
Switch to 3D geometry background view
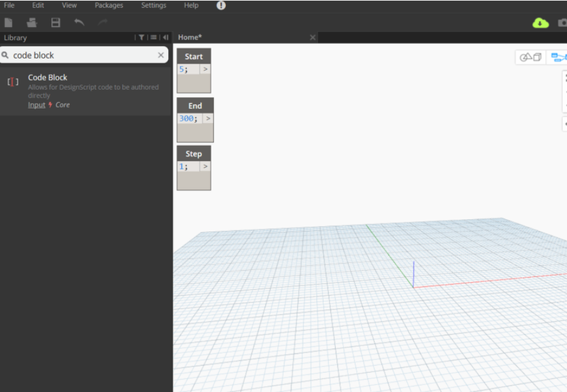(x=530, y=57)
